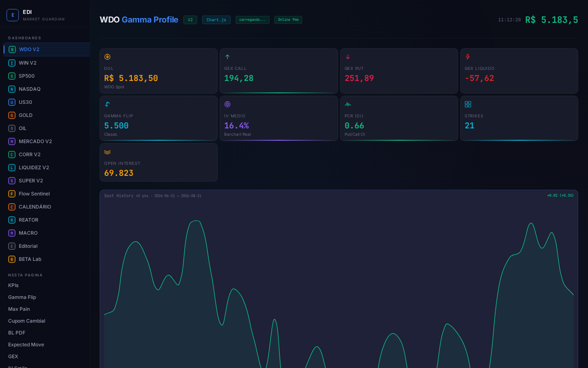Click the header price R$ 5.183,5
This screenshot has width=588, height=368.
[552, 20]
